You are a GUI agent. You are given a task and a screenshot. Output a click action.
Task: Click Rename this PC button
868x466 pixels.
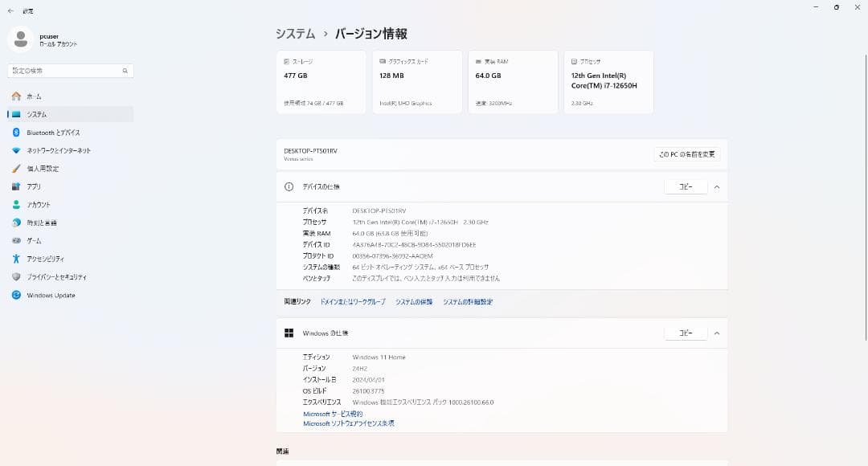[686, 154]
